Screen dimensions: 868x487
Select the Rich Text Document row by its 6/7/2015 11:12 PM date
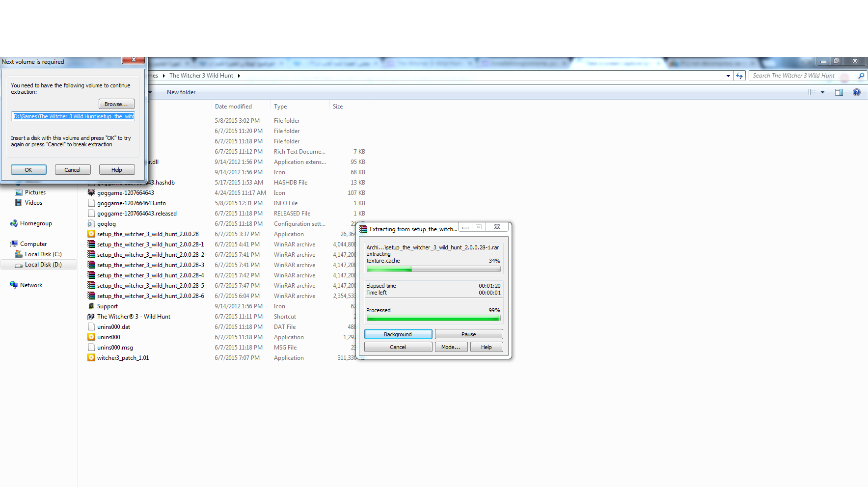[x=239, y=152]
